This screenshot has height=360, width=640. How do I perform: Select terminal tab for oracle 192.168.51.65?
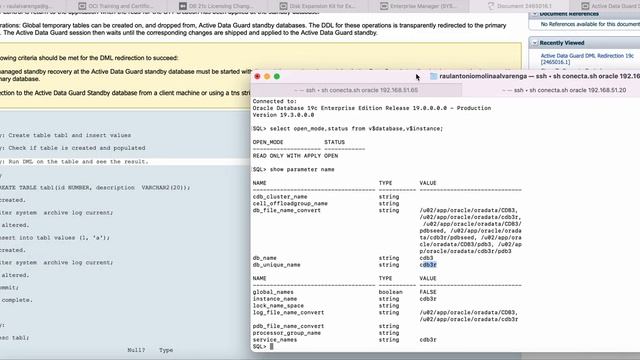(356, 90)
